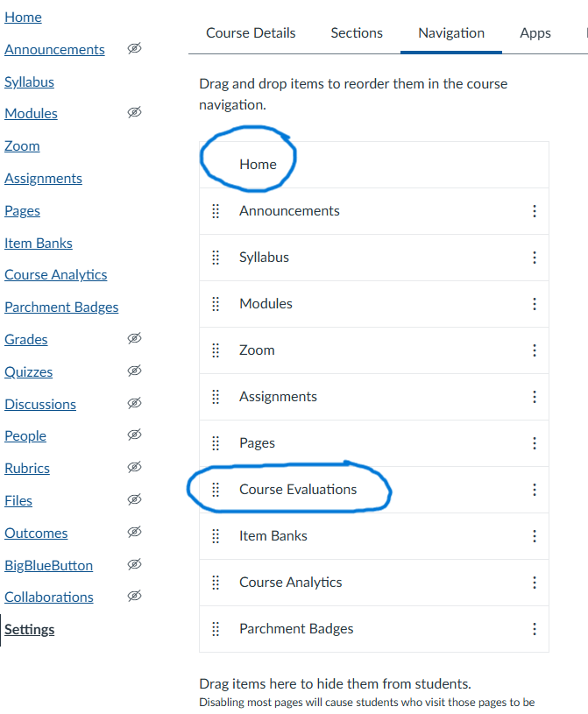
Task: Click the drag handle beside Assignments
Action: 216,397
